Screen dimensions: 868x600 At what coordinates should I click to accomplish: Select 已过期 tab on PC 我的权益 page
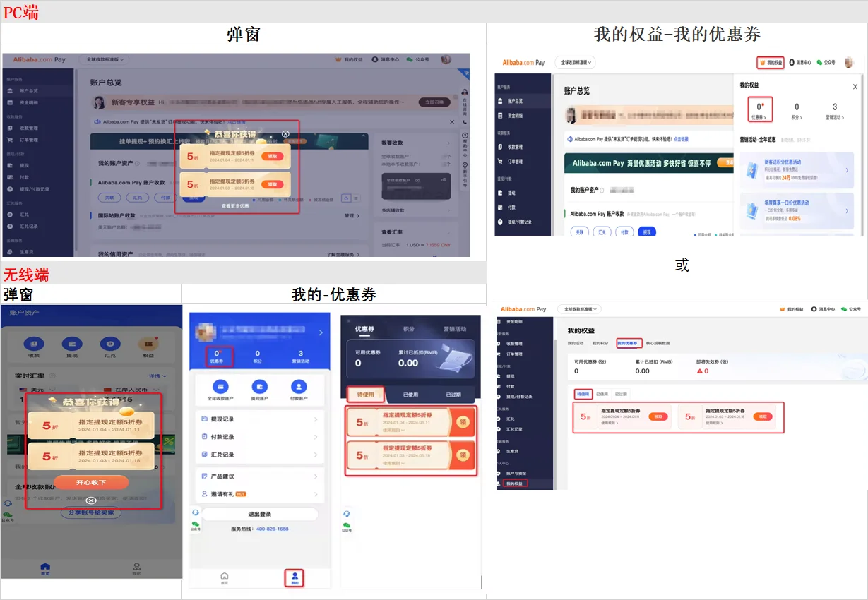click(620, 394)
